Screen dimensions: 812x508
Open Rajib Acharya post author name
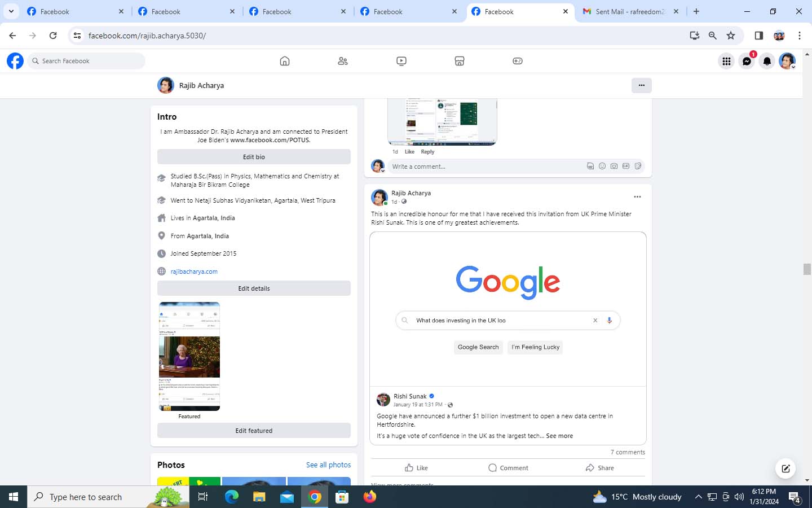click(411, 193)
